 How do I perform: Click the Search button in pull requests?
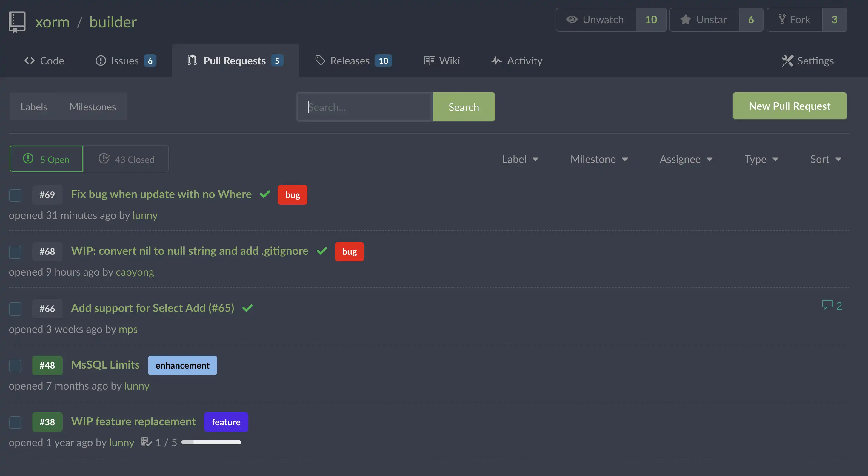[463, 106]
